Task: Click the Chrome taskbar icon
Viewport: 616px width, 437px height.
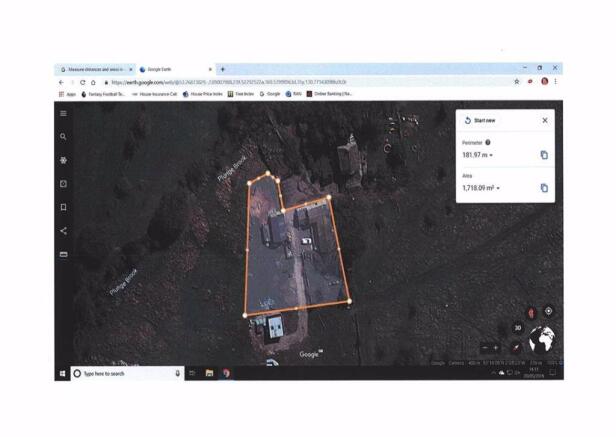Action: (x=226, y=373)
